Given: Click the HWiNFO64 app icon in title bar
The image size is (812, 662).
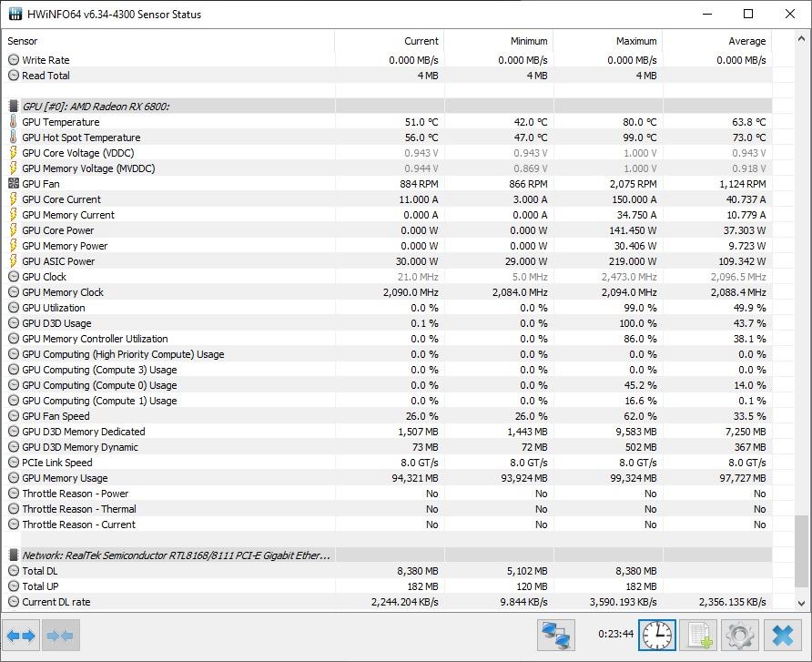Looking at the screenshot, I should pyautogui.click(x=15, y=14).
